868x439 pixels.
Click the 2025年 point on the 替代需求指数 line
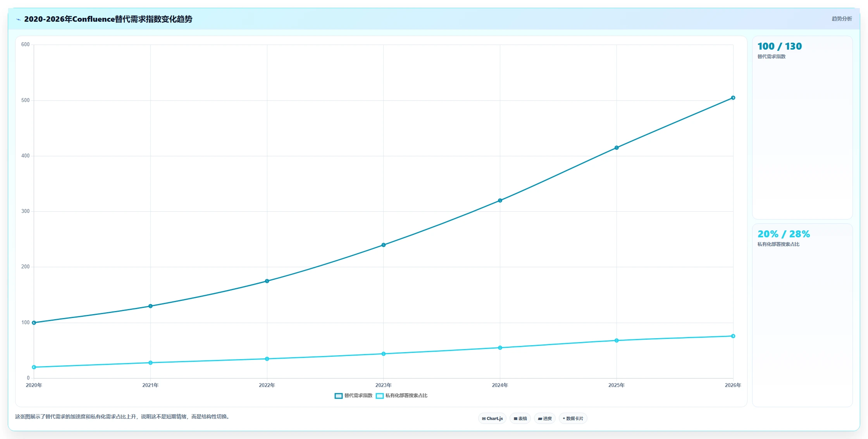pos(617,148)
